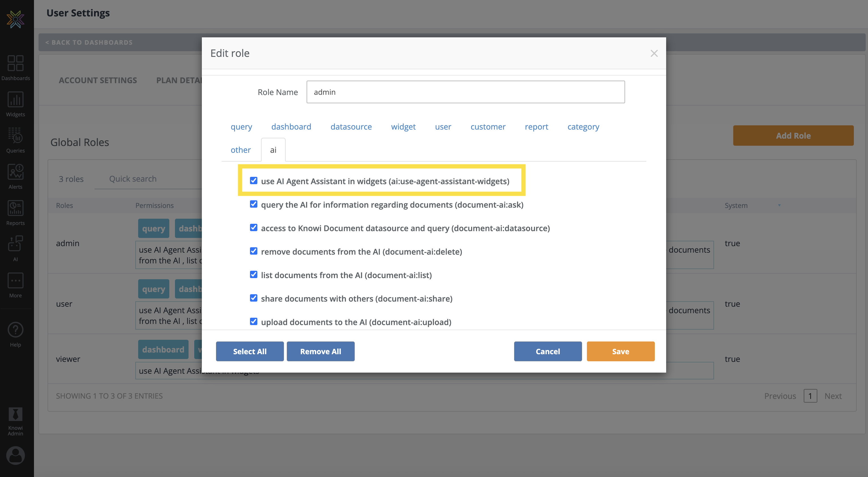Switch to the datasource permission tab

coord(351,126)
